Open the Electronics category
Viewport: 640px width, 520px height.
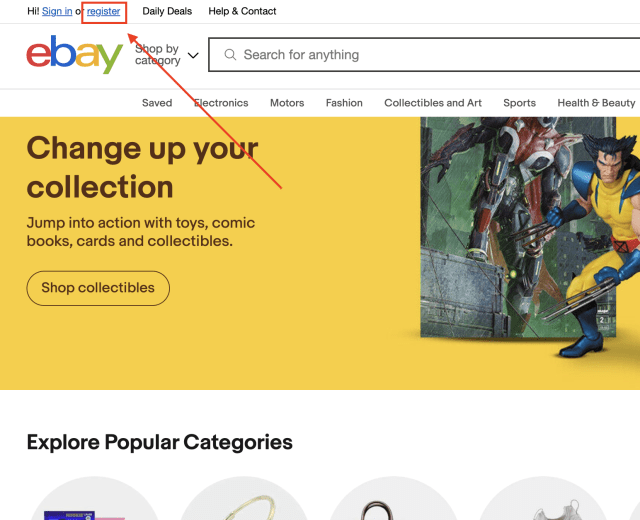point(221,103)
